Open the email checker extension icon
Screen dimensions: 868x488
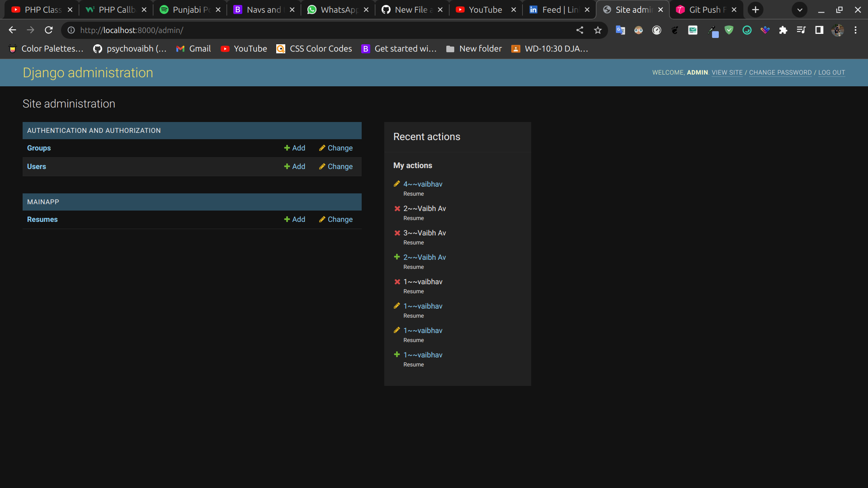[x=693, y=30]
